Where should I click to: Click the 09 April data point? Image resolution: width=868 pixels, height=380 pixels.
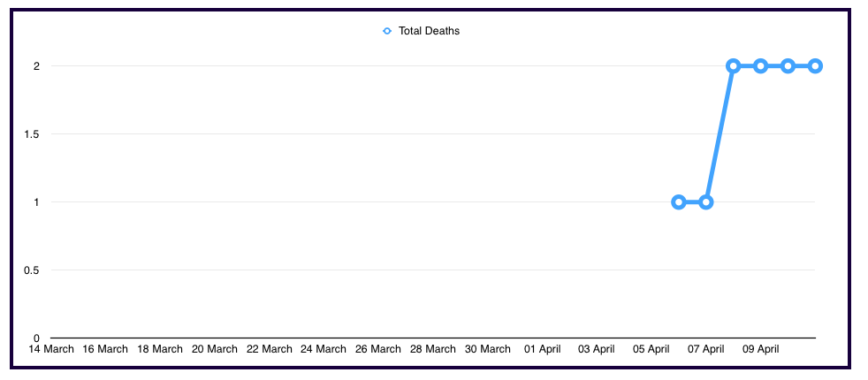[760, 66]
